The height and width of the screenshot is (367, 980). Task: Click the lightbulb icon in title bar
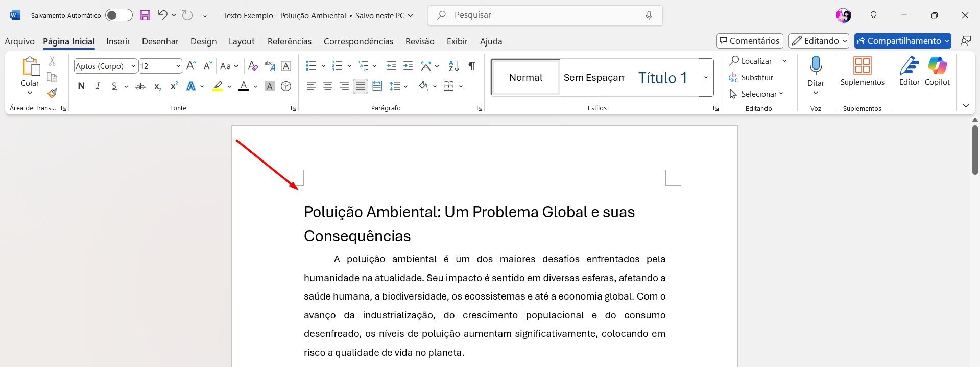(873, 15)
